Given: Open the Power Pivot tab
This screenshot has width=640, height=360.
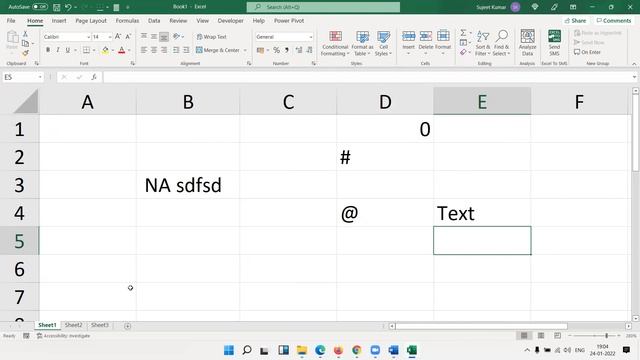Looking at the screenshot, I should (x=289, y=20).
